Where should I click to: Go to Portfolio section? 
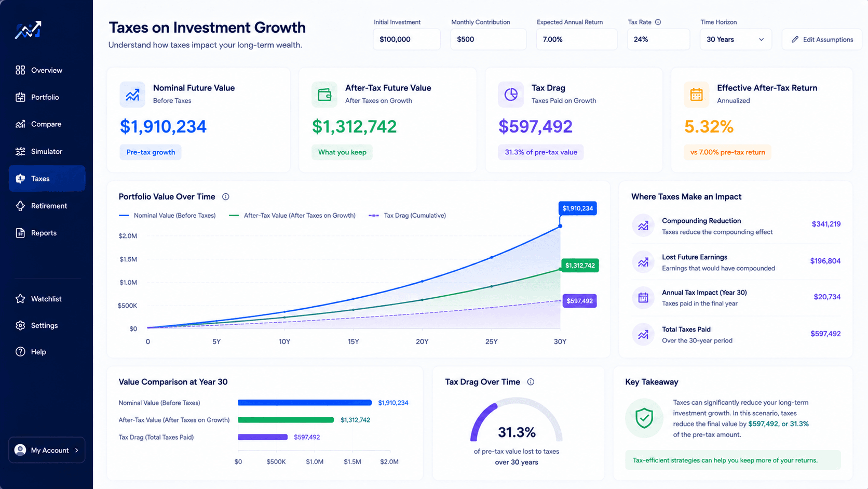point(47,97)
